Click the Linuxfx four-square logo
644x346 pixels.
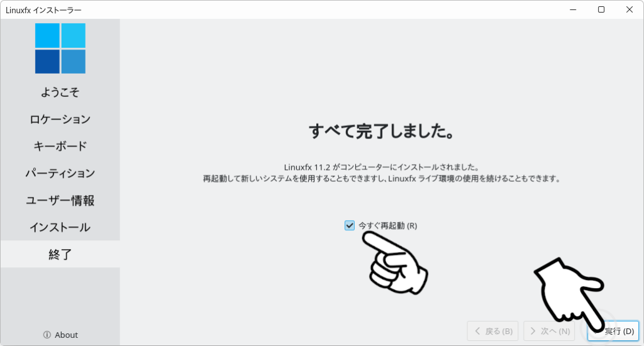pyautogui.click(x=60, y=48)
